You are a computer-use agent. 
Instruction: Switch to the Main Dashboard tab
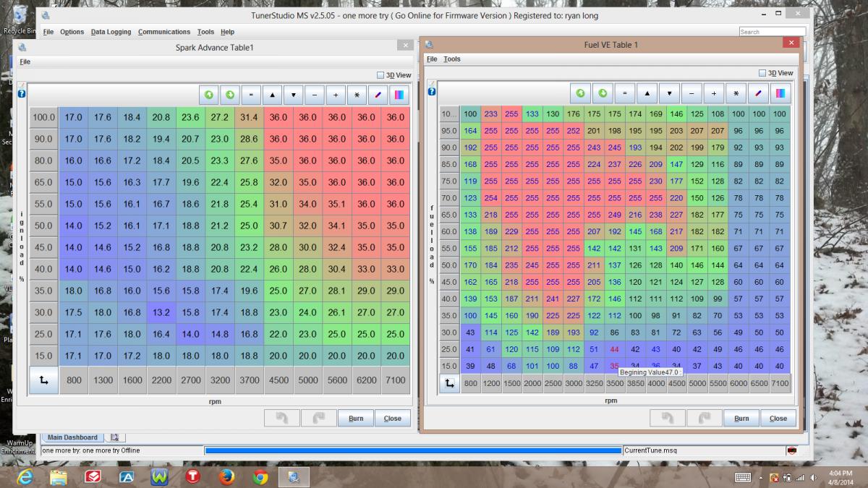72,437
